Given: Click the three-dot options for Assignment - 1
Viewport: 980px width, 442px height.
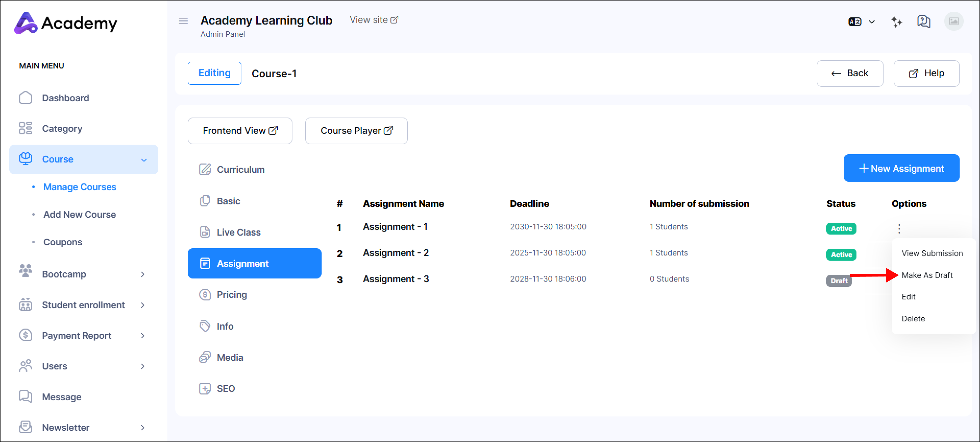Looking at the screenshot, I should pyautogui.click(x=899, y=228).
